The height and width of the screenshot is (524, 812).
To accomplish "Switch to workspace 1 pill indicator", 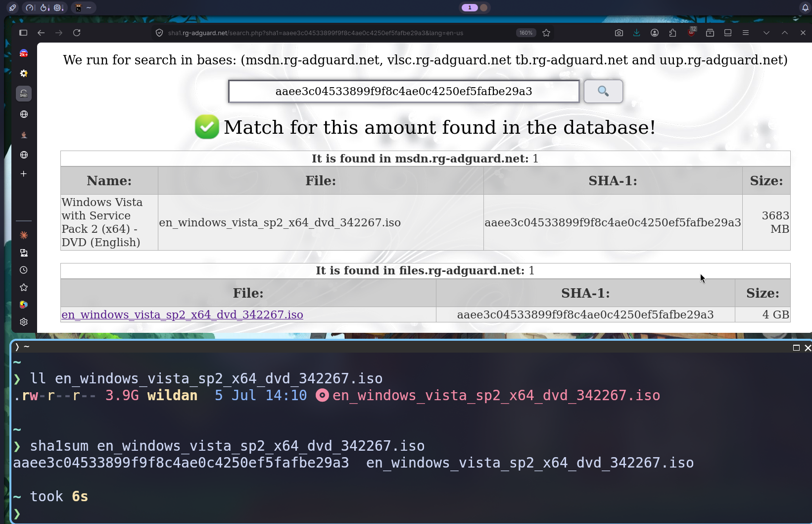I will (470, 7).
